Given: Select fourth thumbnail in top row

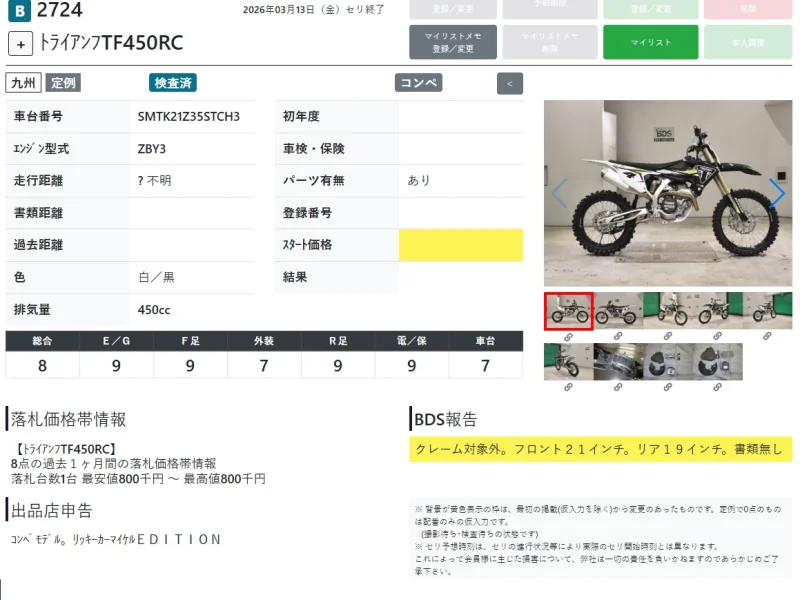Looking at the screenshot, I should coord(717,311).
